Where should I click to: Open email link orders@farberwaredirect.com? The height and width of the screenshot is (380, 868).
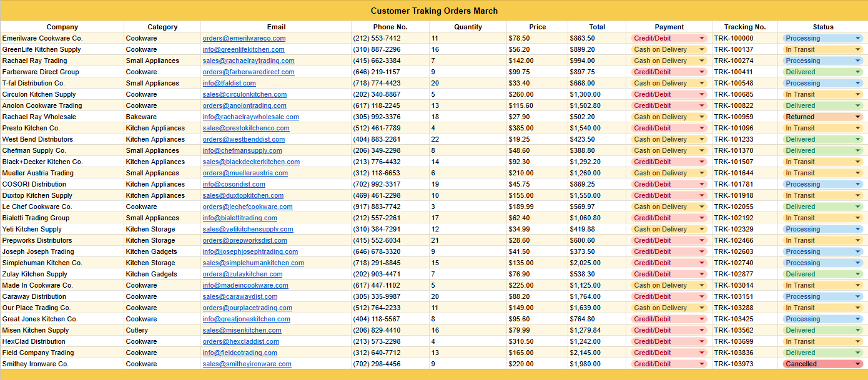click(249, 72)
